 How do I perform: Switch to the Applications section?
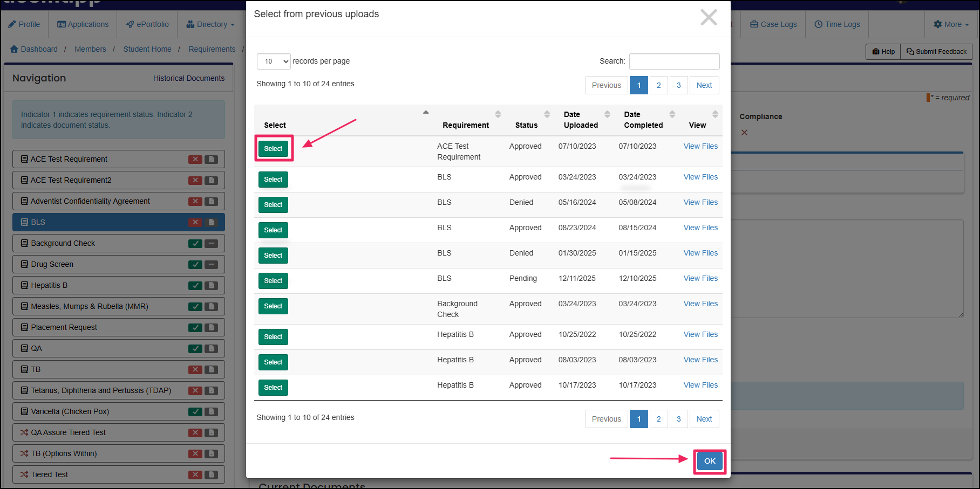pos(83,24)
